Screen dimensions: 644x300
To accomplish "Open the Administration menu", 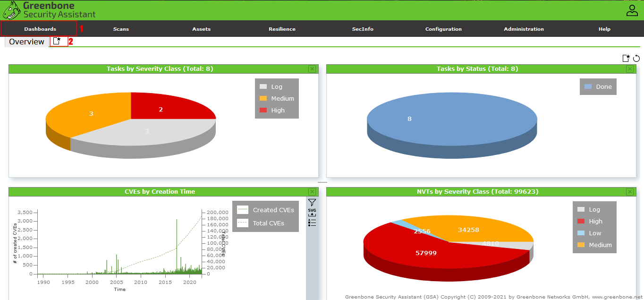I will 524,29.
